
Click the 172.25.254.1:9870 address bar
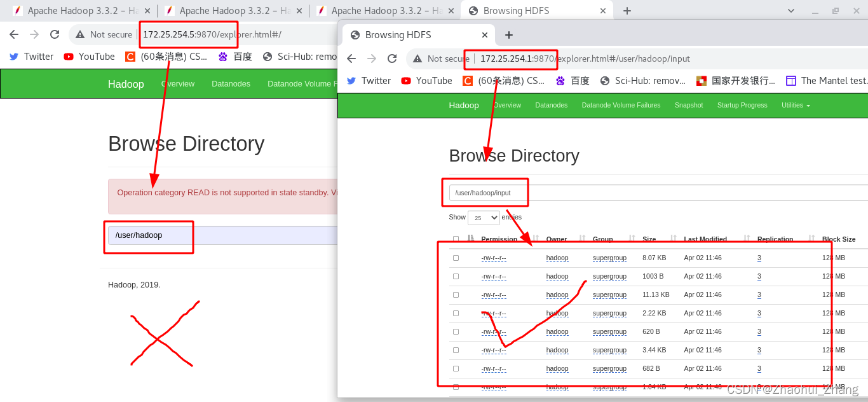[635, 59]
